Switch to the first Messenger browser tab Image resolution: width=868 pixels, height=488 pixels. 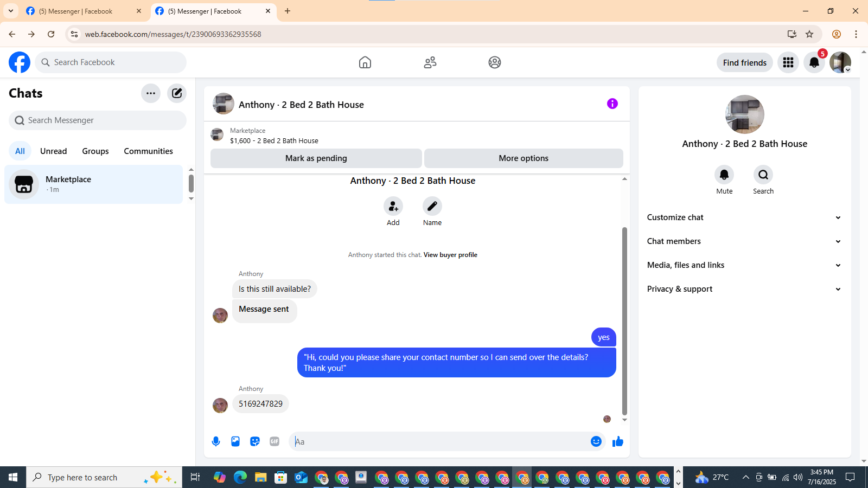[x=84, y=11]
